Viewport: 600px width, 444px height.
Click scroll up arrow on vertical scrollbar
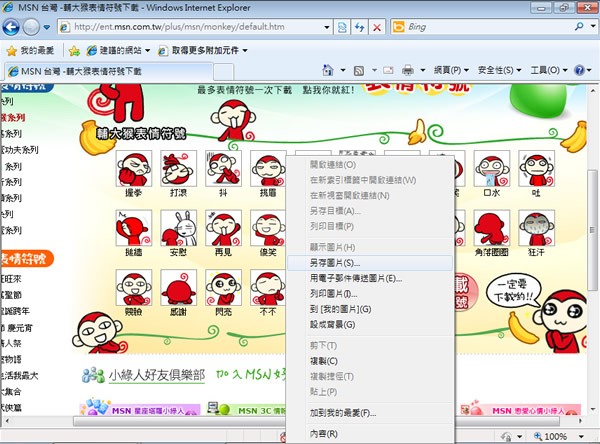pos(592,91)
